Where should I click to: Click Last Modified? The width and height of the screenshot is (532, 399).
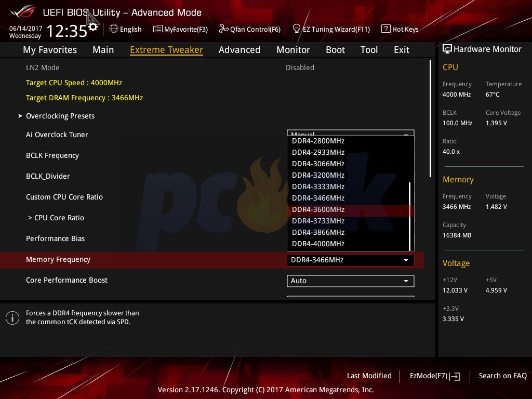point(369,376)
